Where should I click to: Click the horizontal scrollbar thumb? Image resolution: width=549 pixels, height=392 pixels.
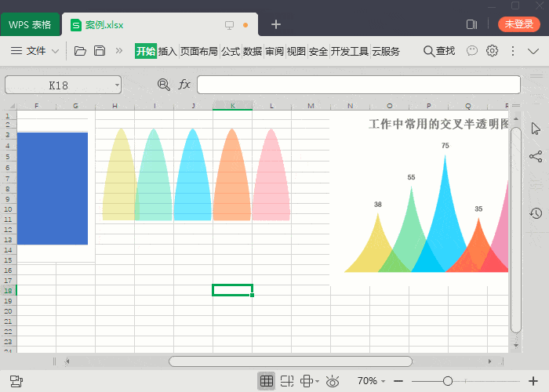pyautogui.click(x=290, y=361)
